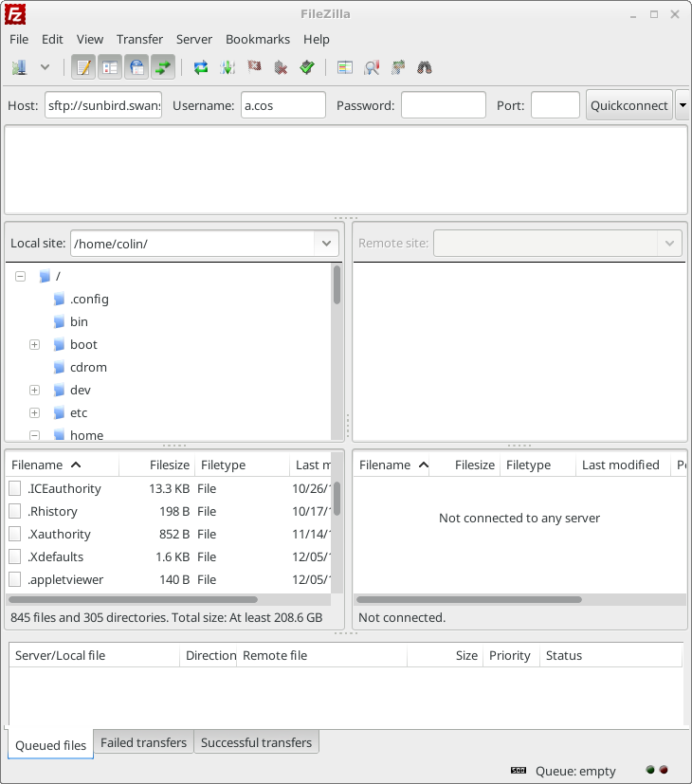692x784 pixels.
Task: Open the Help menu
Action: tap(316, 39)
